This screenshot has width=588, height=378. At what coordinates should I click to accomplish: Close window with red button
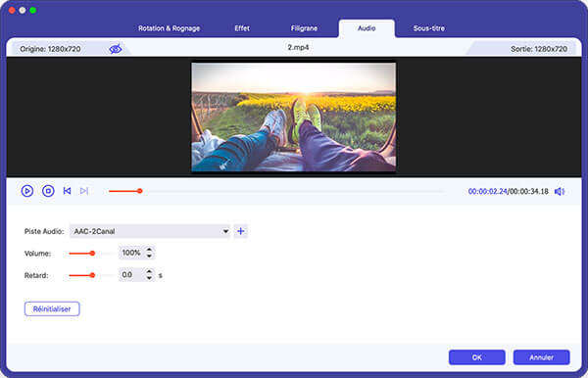12,10
